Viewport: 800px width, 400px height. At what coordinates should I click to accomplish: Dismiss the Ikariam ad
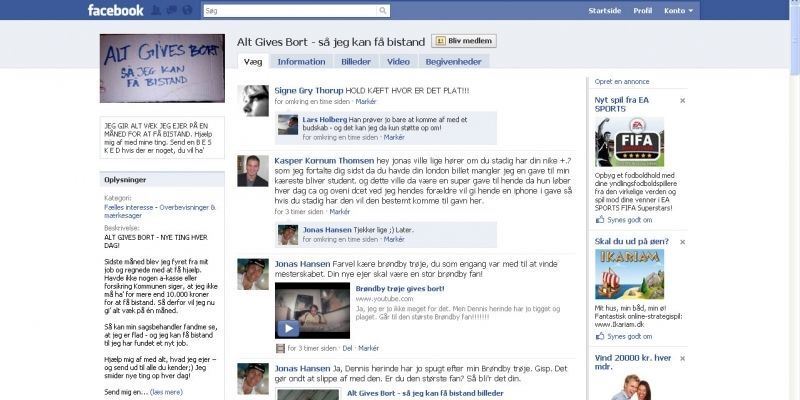point(682,243)
